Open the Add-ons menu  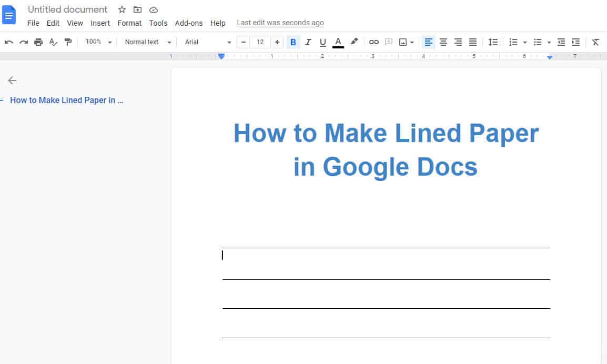click(x=189, y=23)
